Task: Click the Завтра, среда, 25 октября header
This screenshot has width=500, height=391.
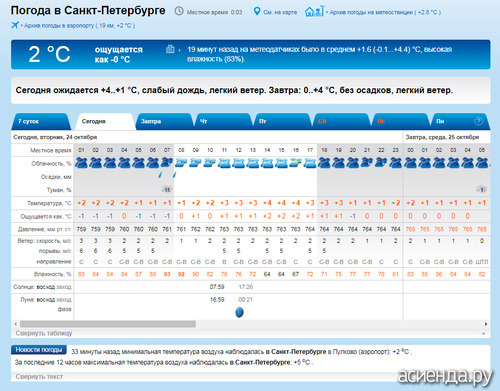Action: (x=442, y=137)
